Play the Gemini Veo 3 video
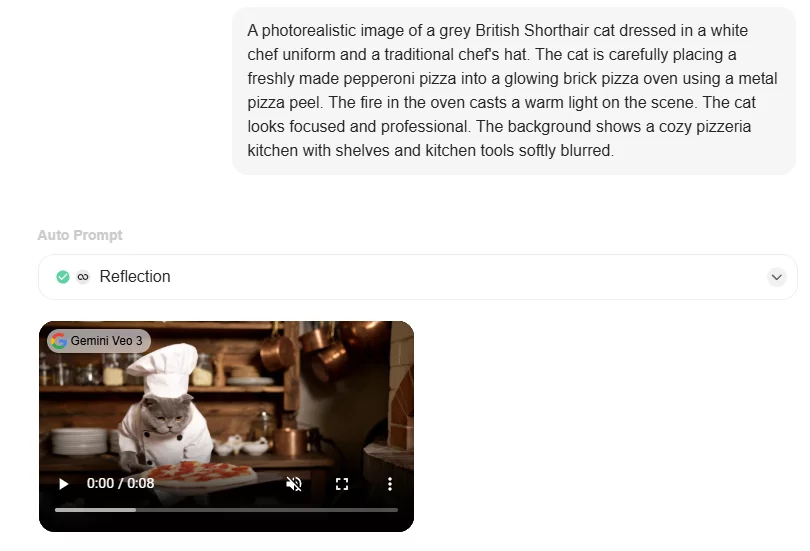Viewport: 810px width, 551px height. (64, 484)
